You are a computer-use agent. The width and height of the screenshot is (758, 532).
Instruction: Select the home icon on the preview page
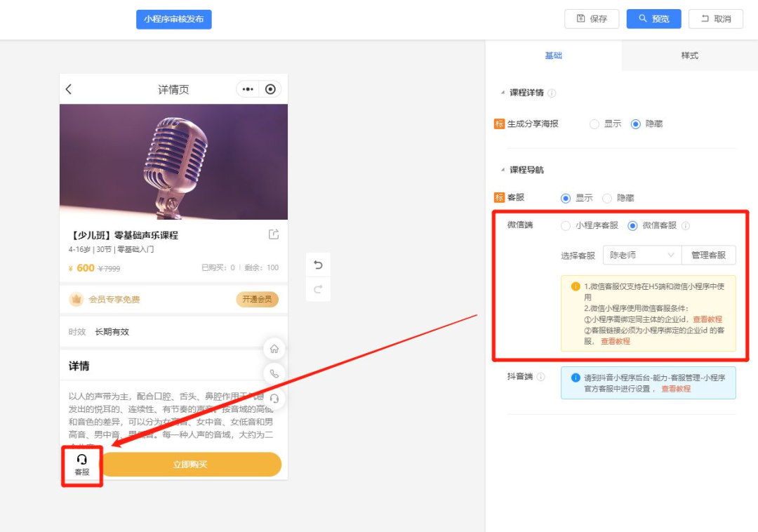(274, 348)
